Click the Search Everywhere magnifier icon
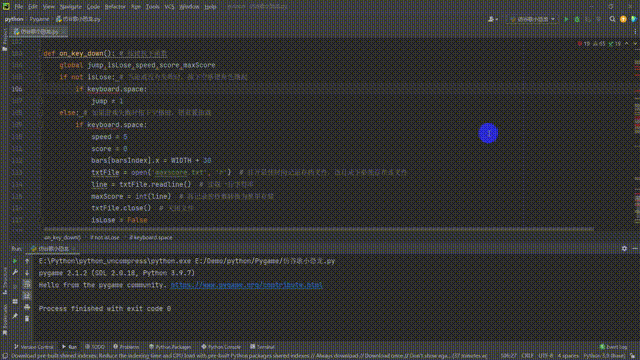The width and height of the screenshot is (640, 360). [612, 19]
